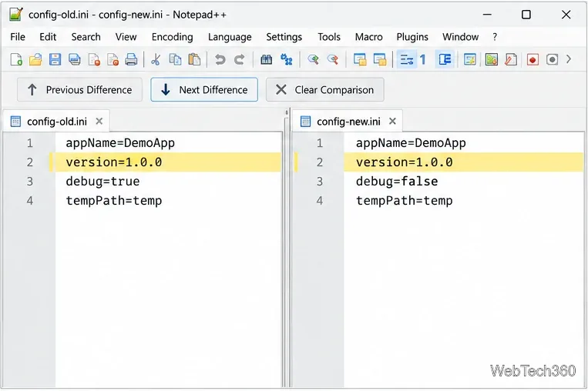This screenshot has height=391, width=588.
Task: Click the New file toolbar icon
Action: click(x=16, y=59)
